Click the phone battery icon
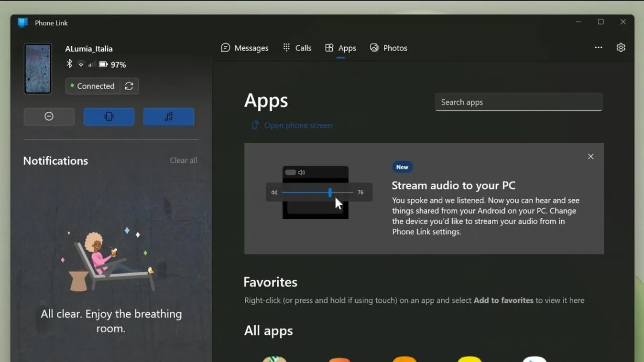The width and height of the screenshot is (644, 362). 103,64
